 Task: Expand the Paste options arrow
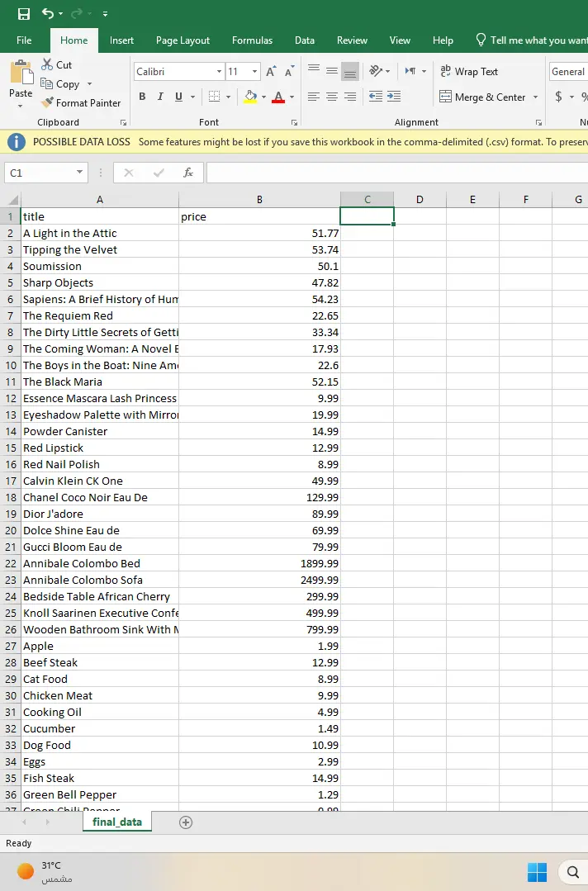[x=21, y=107]
